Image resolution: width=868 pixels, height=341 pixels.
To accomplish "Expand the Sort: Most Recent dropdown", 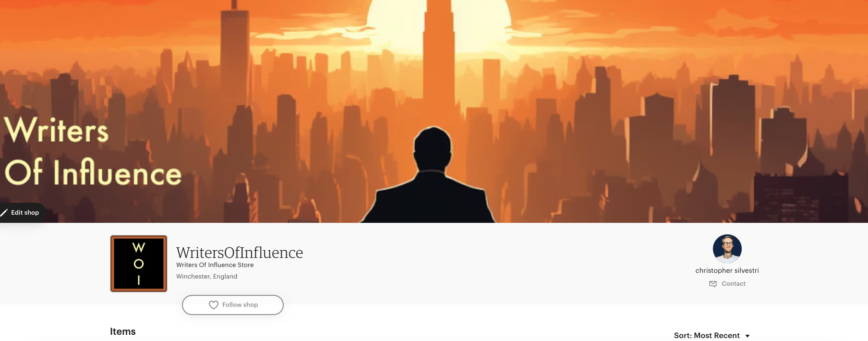I will pyautogui.click(x=712, y=335).
